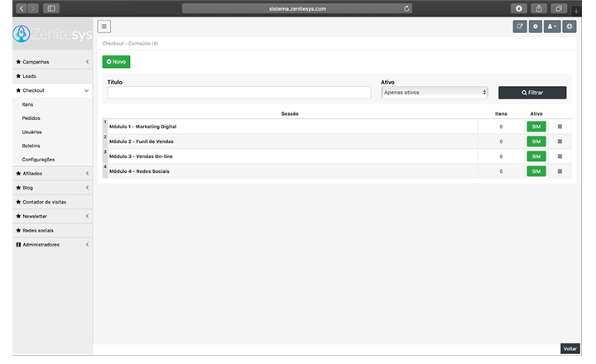
Task: Click the green Novo button
Action: 116,62
